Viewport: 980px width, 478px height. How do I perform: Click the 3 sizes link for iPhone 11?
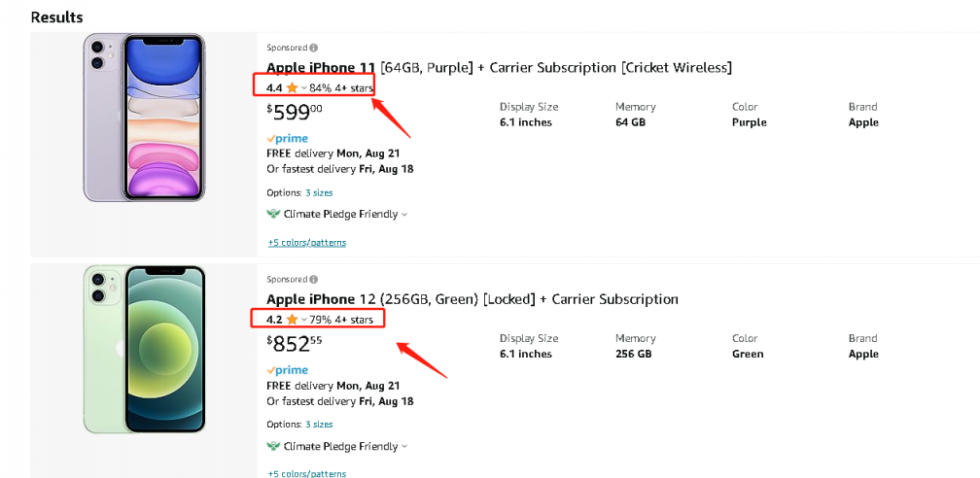coord(319,192)
